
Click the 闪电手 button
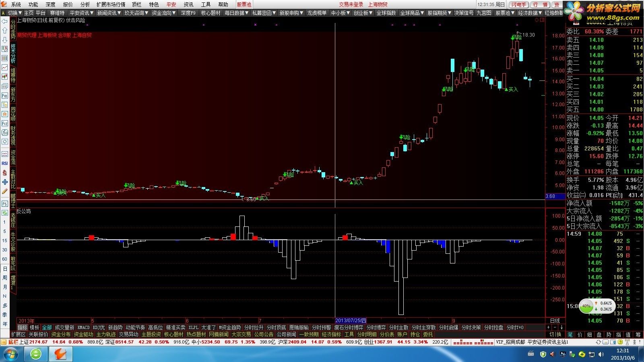tap(519, 4)
